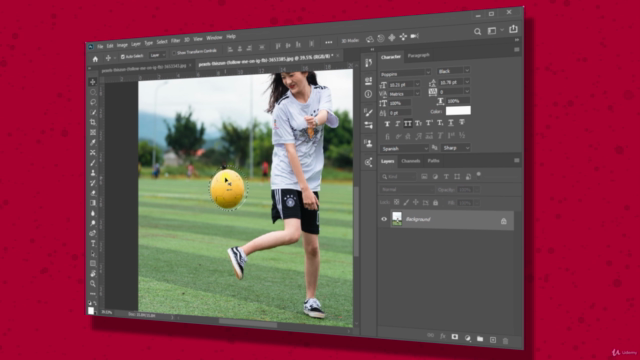
Task: Open the Filter menu
Action: tap(176, 41)
